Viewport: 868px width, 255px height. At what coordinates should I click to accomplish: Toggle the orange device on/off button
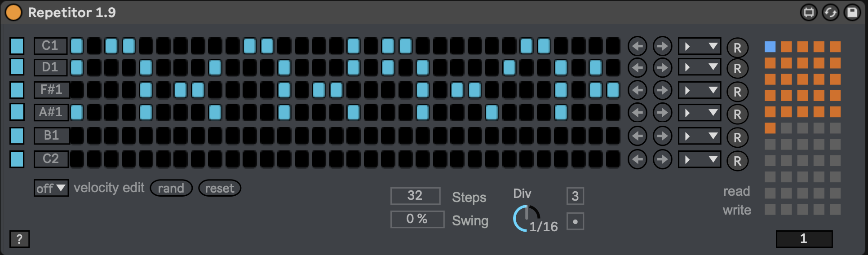[13, 13]
